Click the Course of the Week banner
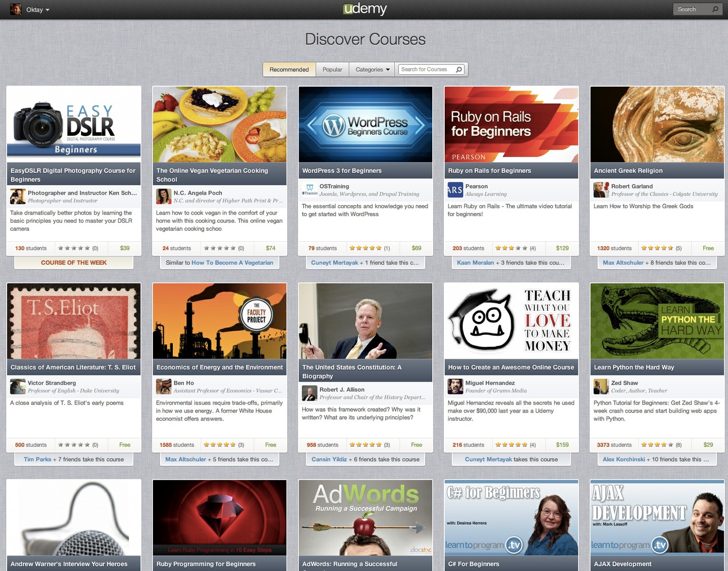The width and height of the screenshot is (728, 571). [74, 263]
